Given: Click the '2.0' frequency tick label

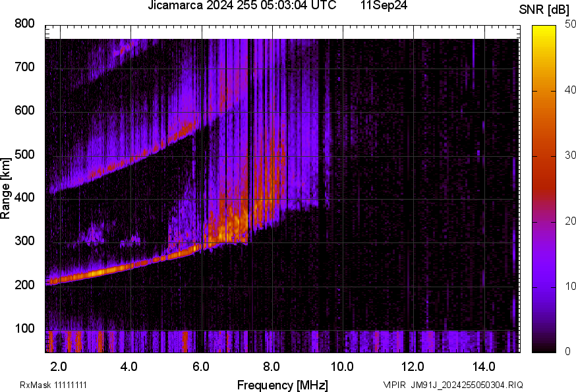Looking at the screenshot, I should pyautogui.click(x=59, y=366).
